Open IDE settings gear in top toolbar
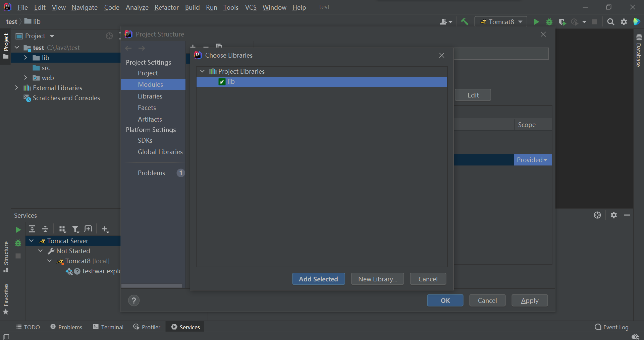Image resolution: width=644 pixels, height=340 pixels. (624, 22)
